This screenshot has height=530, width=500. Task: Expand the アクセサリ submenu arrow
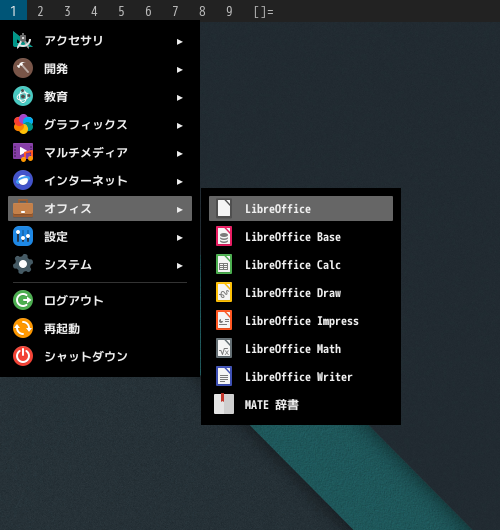tap(180, 42)
